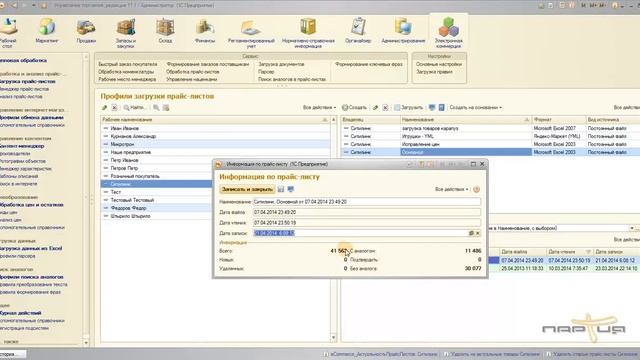
Task: Select Загрузка прайс-листов in sidebar
Action: [x=27, y=81]
